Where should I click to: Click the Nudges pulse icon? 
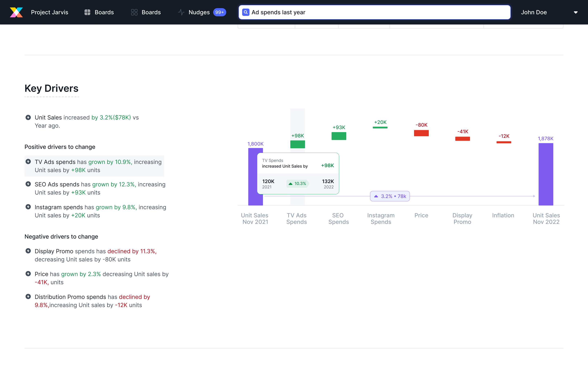coord(181,12)
